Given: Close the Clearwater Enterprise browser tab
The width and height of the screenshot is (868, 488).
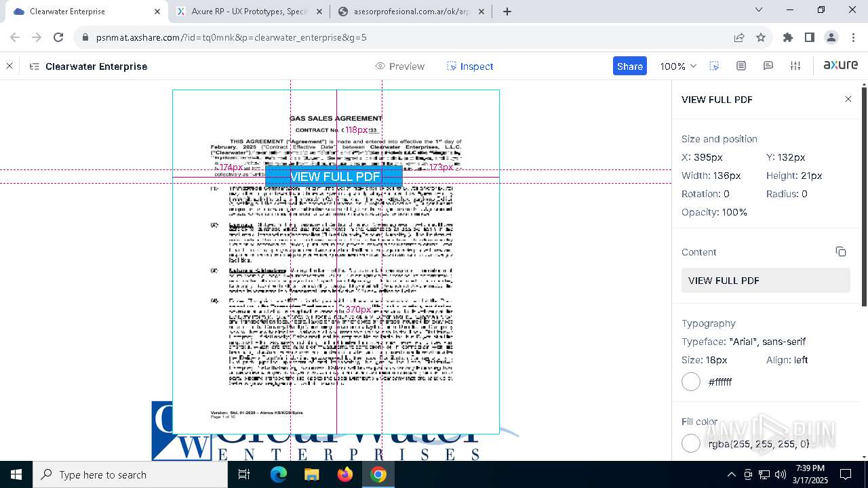Looking at the screenshot, I should [x=157, y=12].
